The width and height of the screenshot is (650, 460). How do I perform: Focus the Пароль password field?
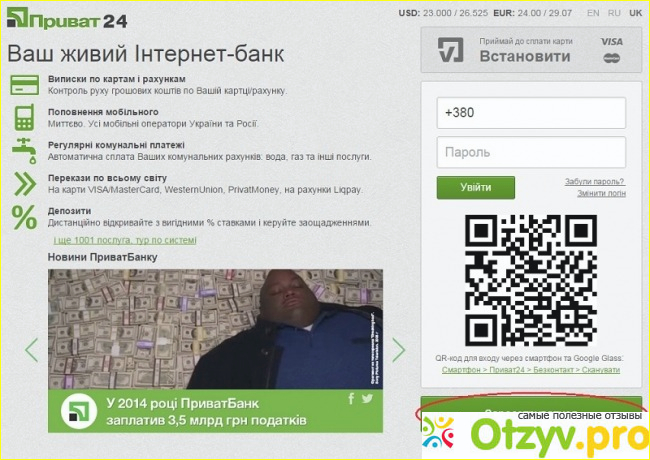pyautogui.click(x=531, y=152)
